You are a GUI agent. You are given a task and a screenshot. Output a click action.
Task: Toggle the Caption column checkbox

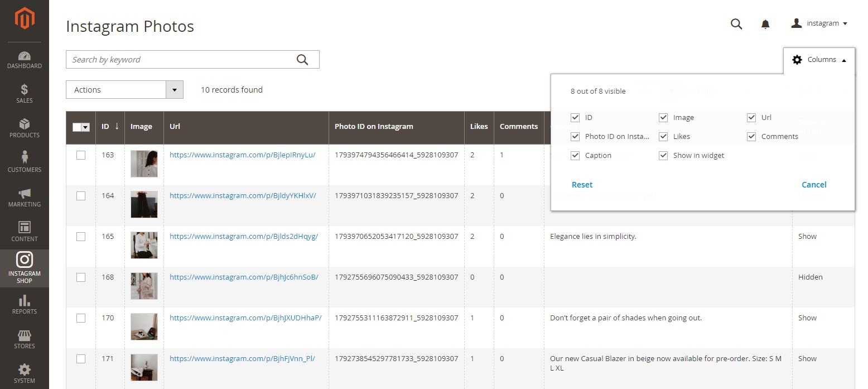click(x=575, y=156)
